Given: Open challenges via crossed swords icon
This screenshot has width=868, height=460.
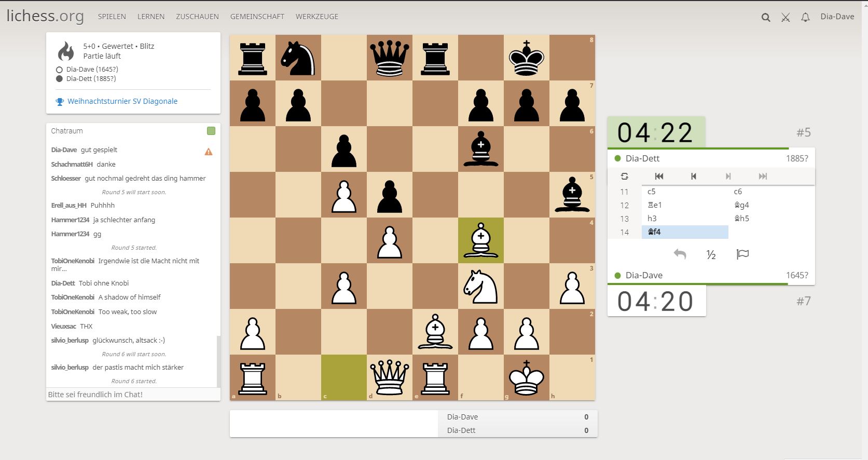Looking at the screenshot, I should pyautogui.click(x=786, y=17).
